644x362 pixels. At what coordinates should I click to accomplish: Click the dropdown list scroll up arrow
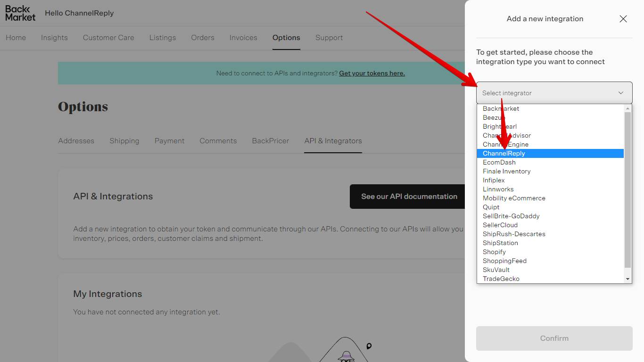627,108
